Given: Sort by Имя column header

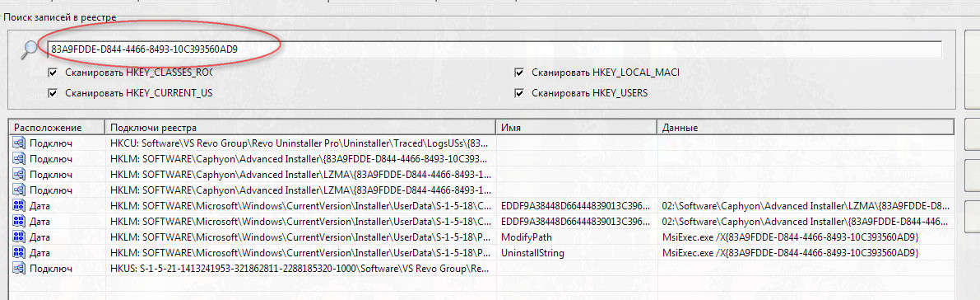Looking at the screenshot, I should coord(577,128).
